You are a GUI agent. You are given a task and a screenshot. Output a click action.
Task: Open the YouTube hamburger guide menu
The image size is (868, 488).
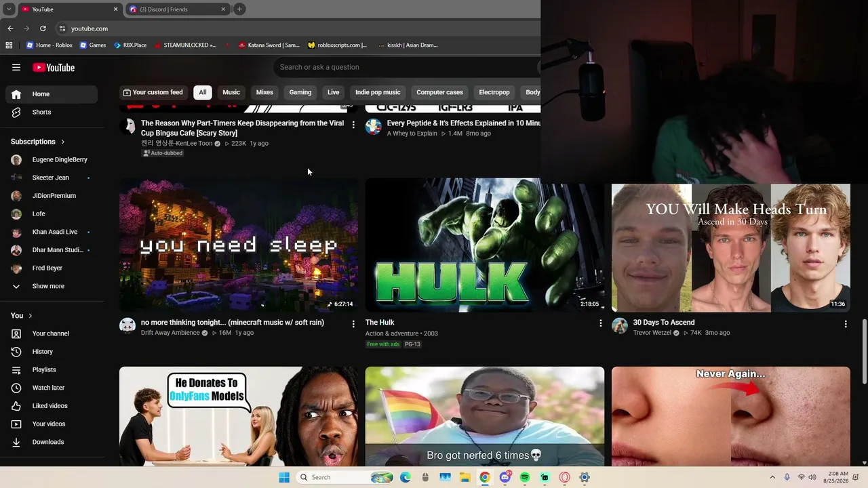16,67
